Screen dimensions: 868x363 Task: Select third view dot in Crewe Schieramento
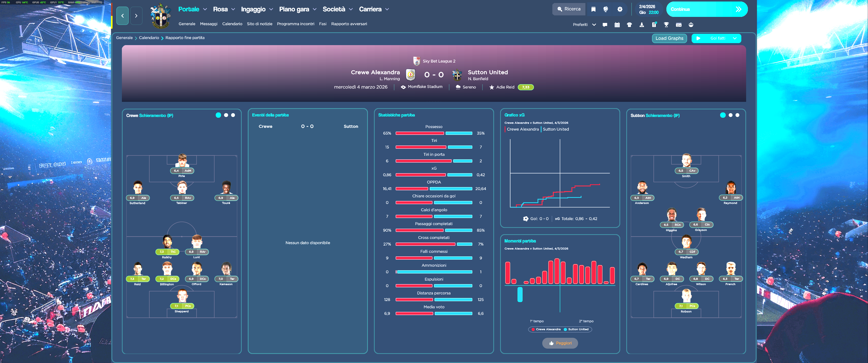[233, 115]
